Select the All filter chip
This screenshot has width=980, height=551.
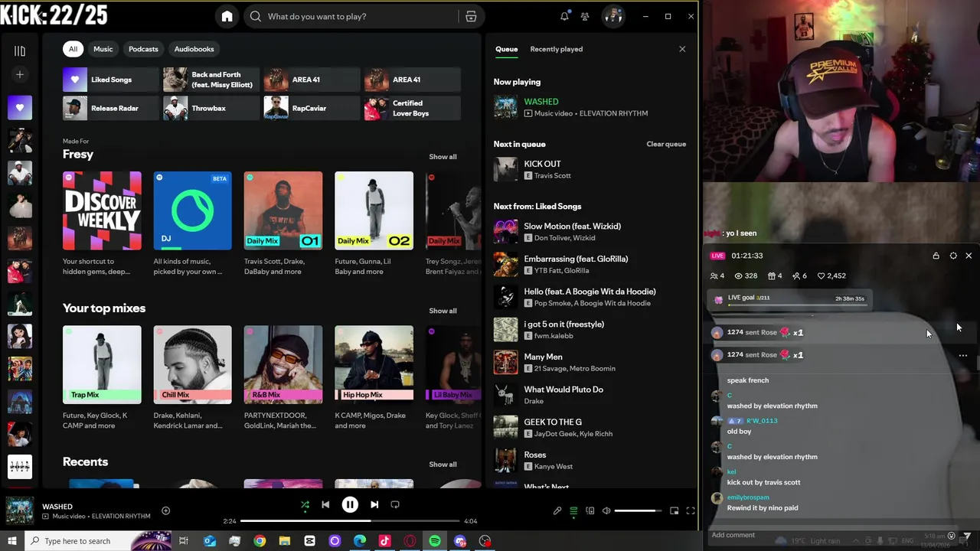click(x=73, y=49)
